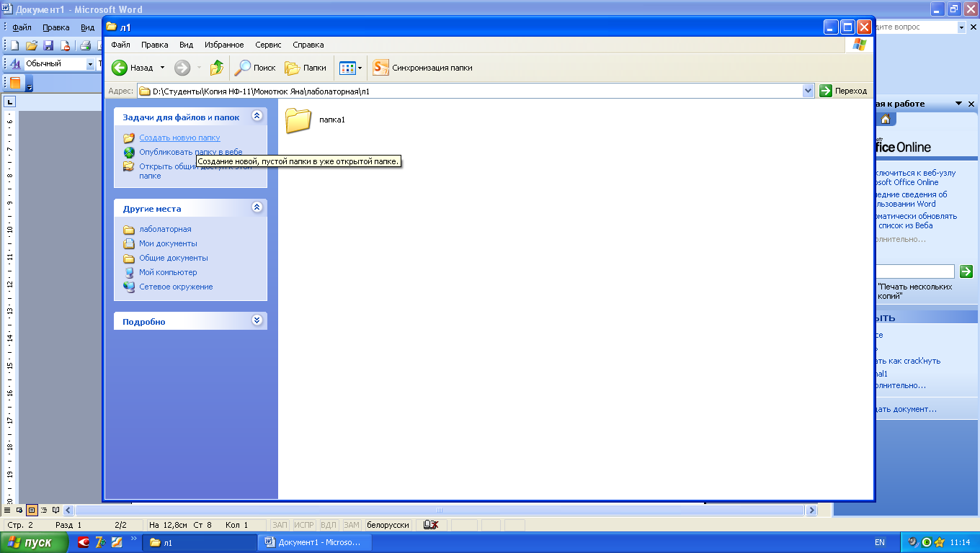Open the папка1 folder icon
980x553 pixels.
pyautogui.click(x=298, y=120)
